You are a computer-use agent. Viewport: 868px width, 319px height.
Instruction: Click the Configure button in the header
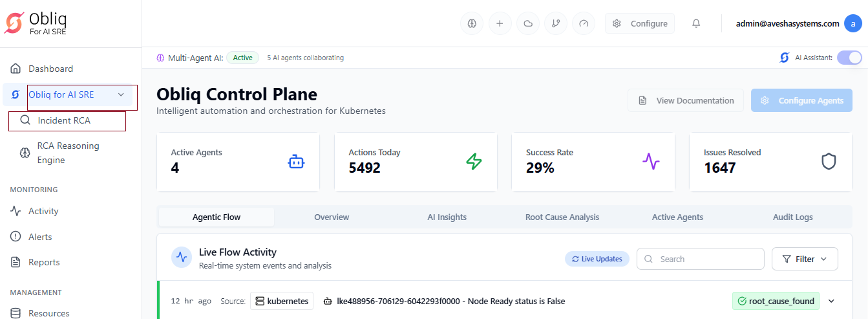coord(640,23)
